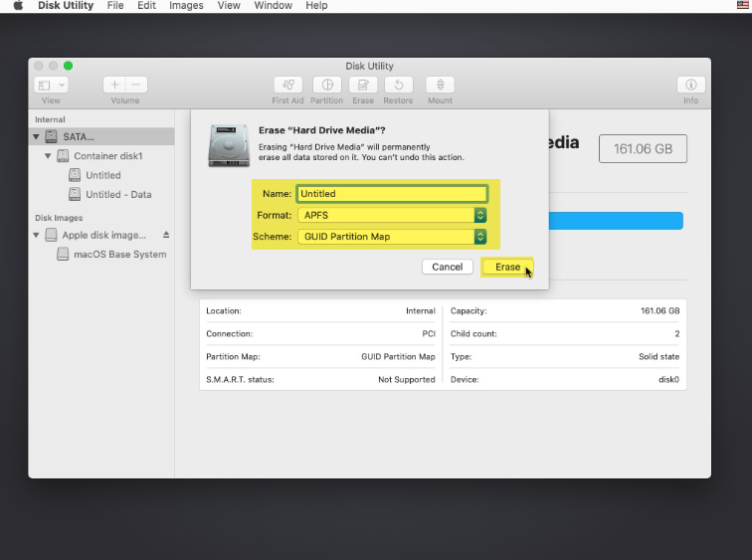The width and height of the screenshot is (752, 560).
Task: Click the add volume plus button
Action: (x=114, y=85)
